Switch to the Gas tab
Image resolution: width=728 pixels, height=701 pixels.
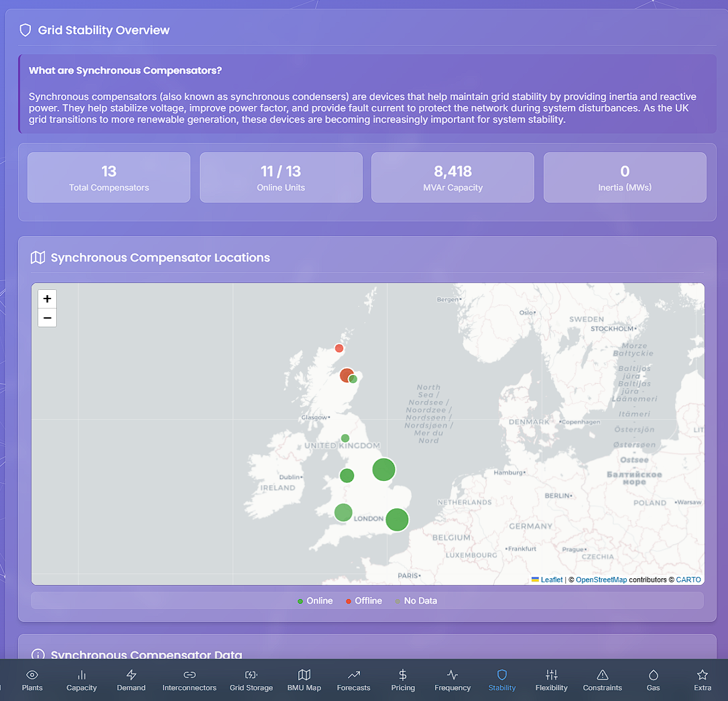(653, 680)
